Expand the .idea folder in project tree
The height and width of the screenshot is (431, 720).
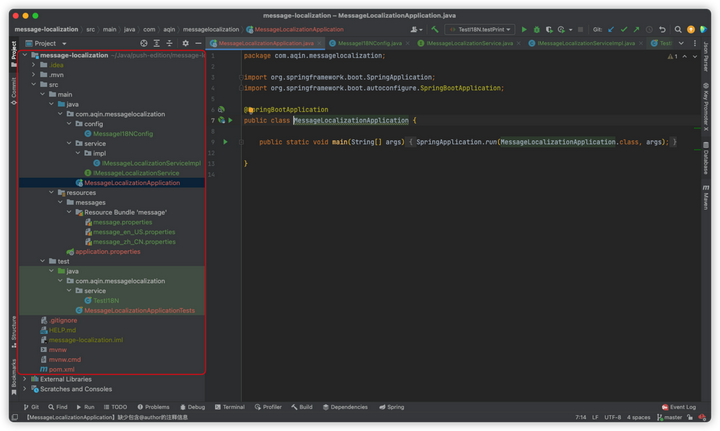(34, 65)
